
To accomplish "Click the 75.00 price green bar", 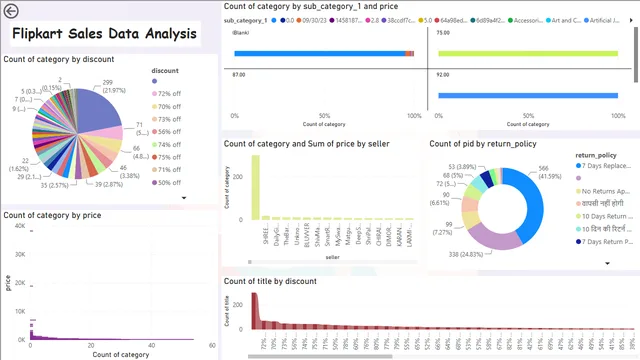I will [528, 53].
